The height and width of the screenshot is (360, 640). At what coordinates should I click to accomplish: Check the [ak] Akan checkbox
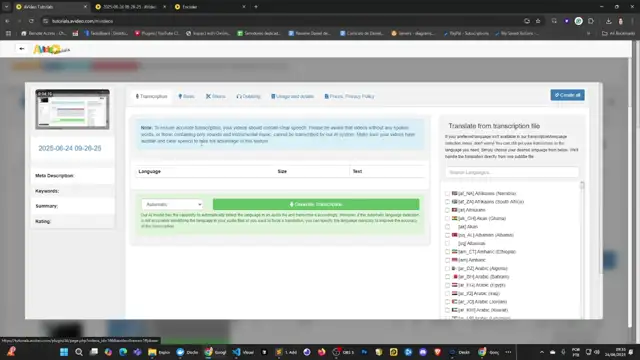coord(447,227)
